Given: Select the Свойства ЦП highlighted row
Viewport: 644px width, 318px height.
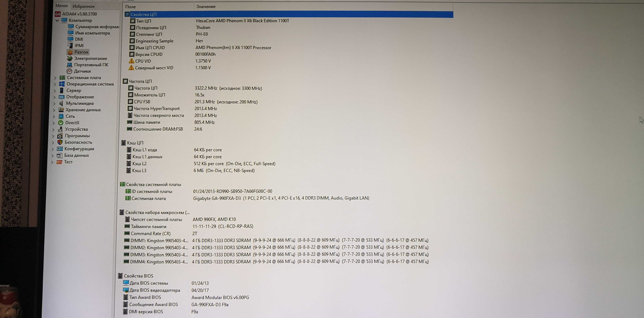Looking at the screenshot, I should pos(289,14).
